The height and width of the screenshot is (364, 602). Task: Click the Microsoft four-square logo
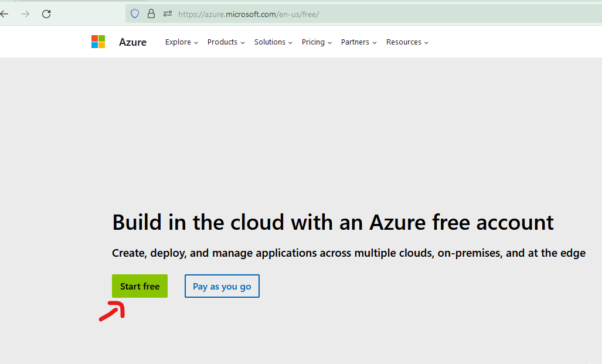tap(98, 42)
